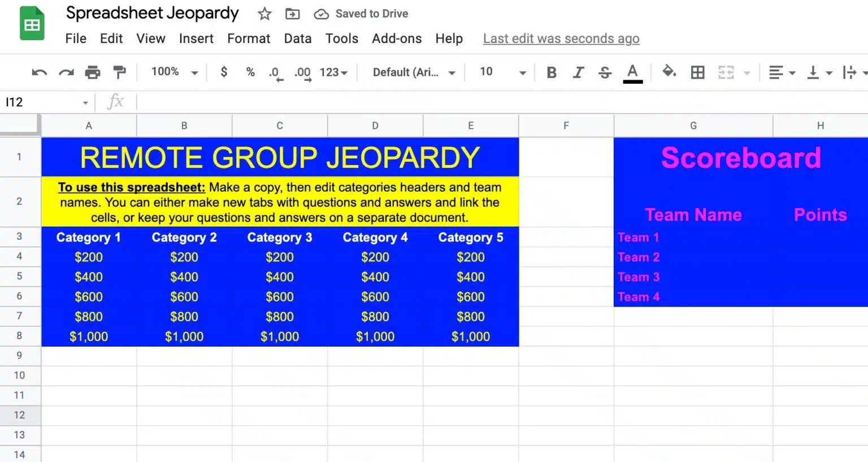The width and height of the screenshot is (868, 462).
Task: Click the borders icon
Action: click(x=698, y=72)
